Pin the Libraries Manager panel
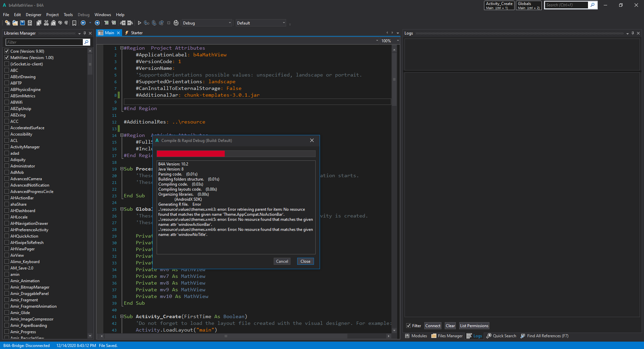The image size is (644, 349). pyautogui.click(x=85, y=33)
